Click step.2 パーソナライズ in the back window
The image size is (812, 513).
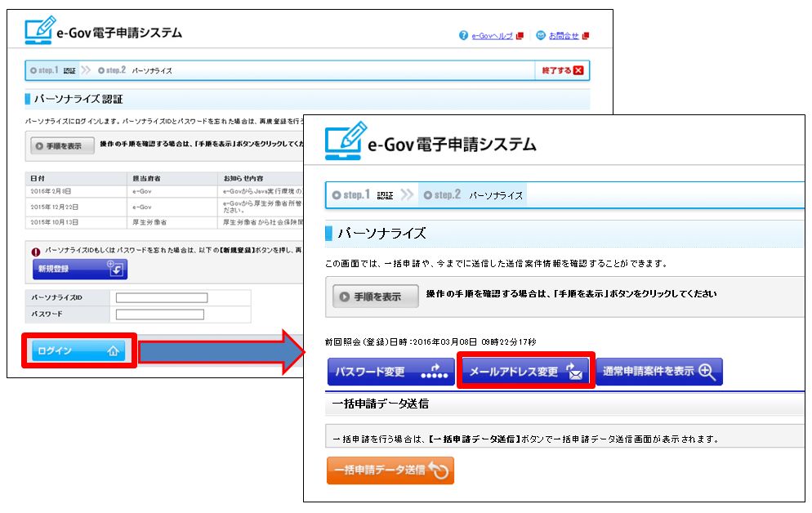pos(135,70)
